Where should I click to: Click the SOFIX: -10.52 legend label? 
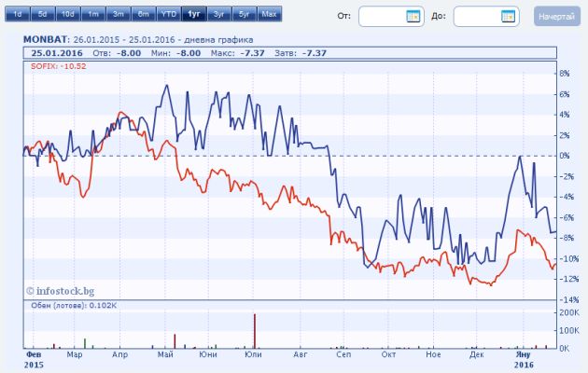(x=59, y=66)
